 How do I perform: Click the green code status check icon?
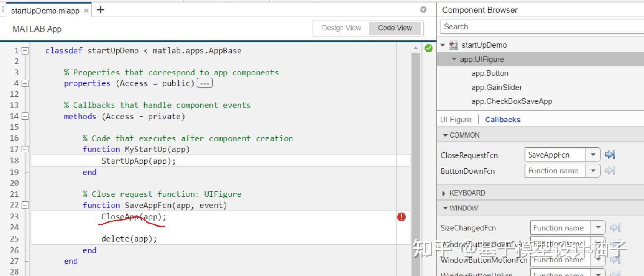pyautogui.click(x=429, y=48)
